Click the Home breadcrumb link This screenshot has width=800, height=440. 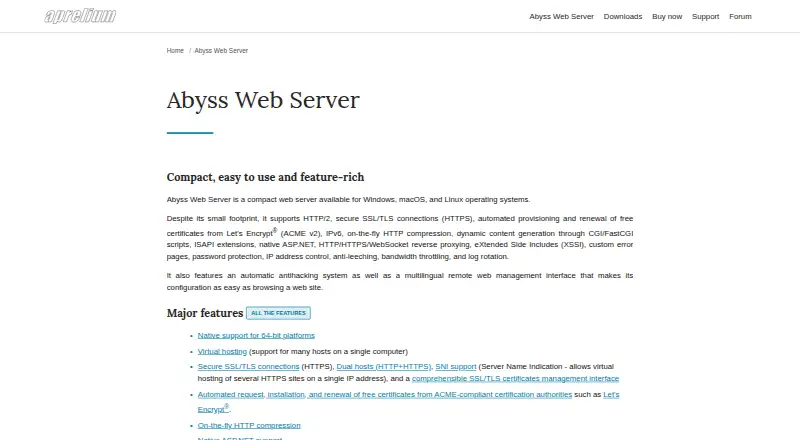[x=175, y=51]
